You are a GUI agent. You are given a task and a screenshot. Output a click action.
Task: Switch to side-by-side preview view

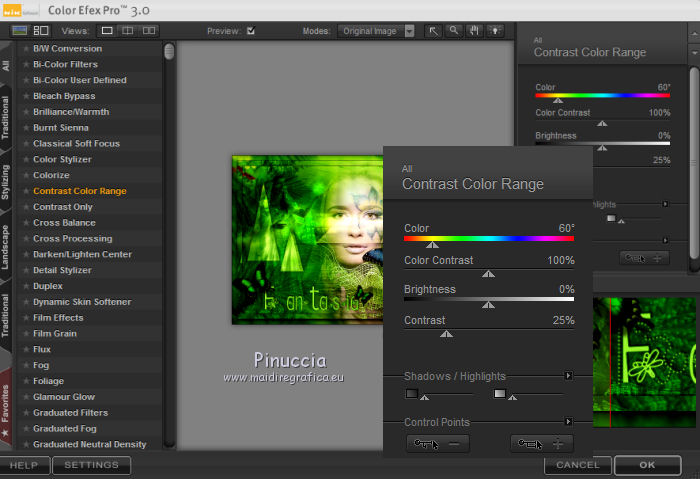(149, 31)
